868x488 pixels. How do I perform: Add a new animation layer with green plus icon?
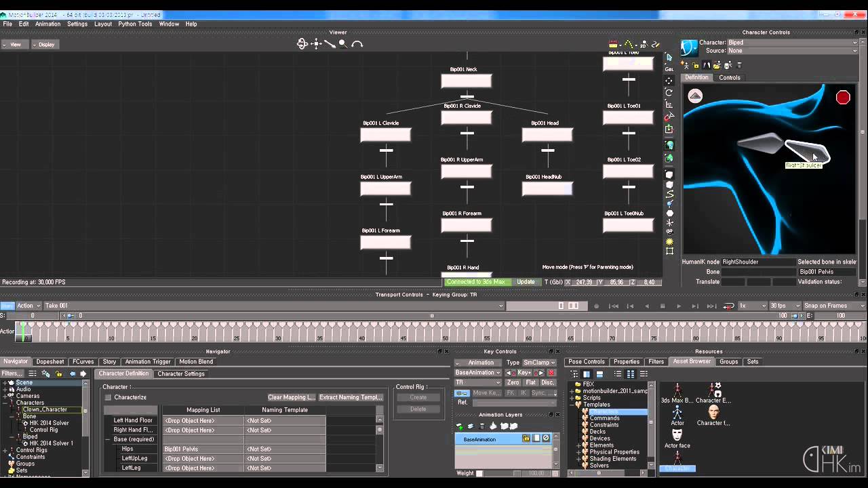(x=459, y=426)
